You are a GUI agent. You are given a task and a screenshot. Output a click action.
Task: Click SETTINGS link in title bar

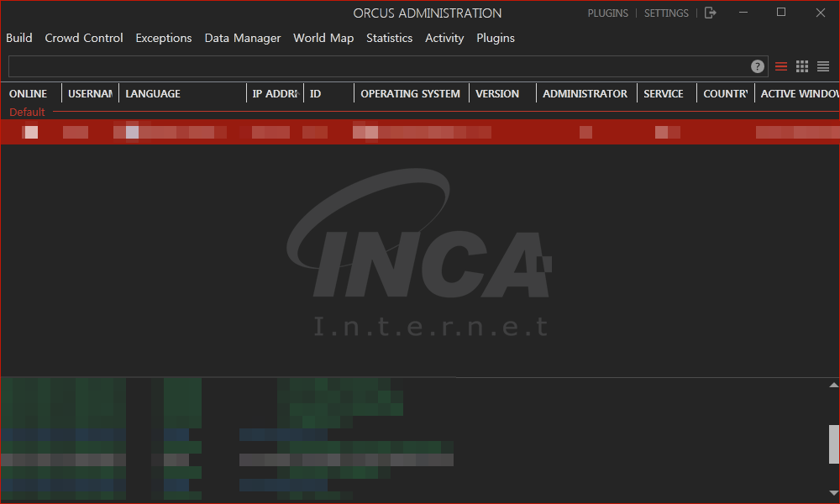pyautogui.click(x=666, y=13)
